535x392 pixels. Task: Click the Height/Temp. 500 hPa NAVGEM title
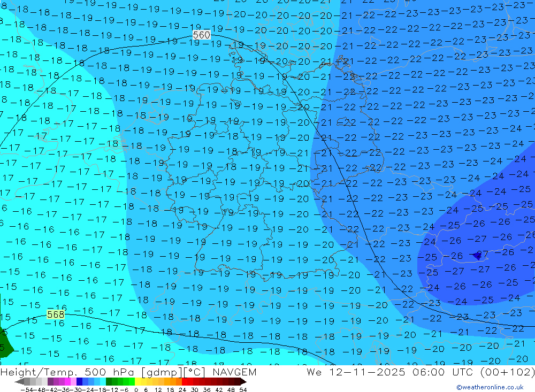tap(128, 372)
